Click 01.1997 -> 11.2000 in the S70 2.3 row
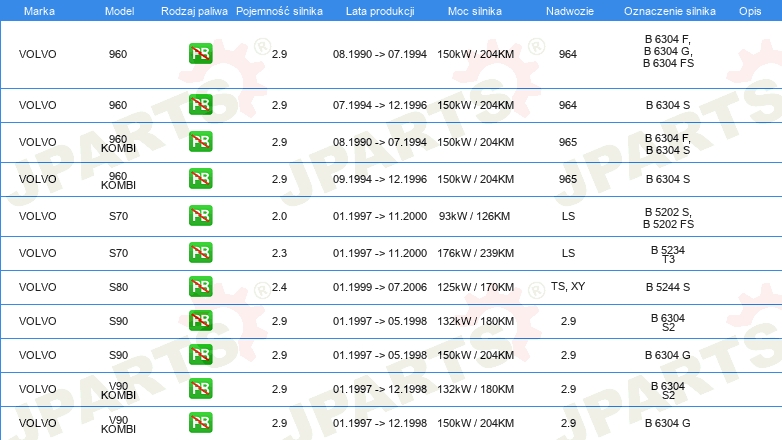This screenshot has width=782, height=440. point(380,253)
